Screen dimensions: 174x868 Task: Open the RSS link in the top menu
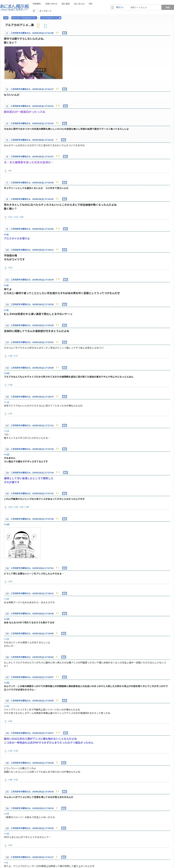pyautogui.click(x=90, y=4)
